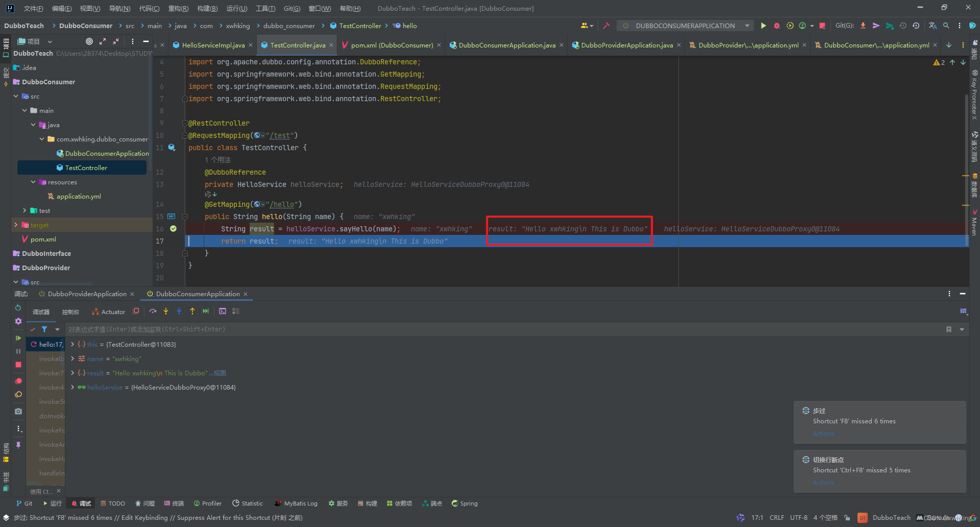This screenshot has height=527, width=980.
Task: Click Actions link in 步过 notification
Action: (823, 434)
